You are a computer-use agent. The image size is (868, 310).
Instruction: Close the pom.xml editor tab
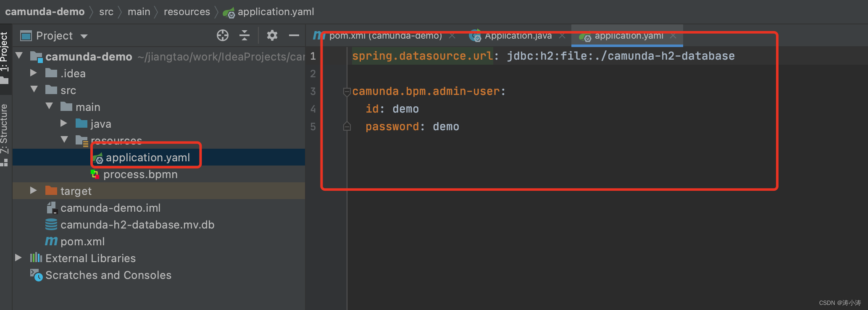coord(452,36)
